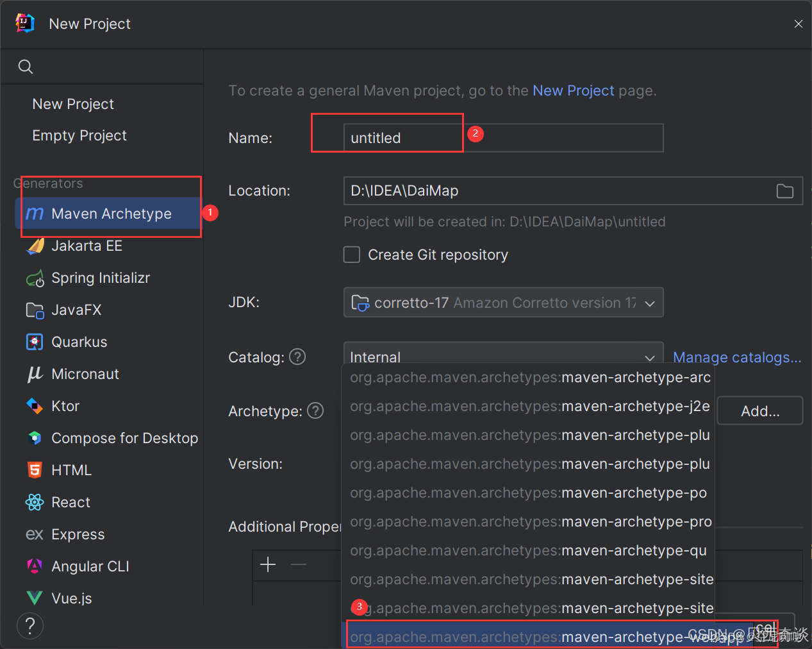Select the maven-archetype-pro list entry
Viewport: 812px width, 649px height.
coord(528,521)
